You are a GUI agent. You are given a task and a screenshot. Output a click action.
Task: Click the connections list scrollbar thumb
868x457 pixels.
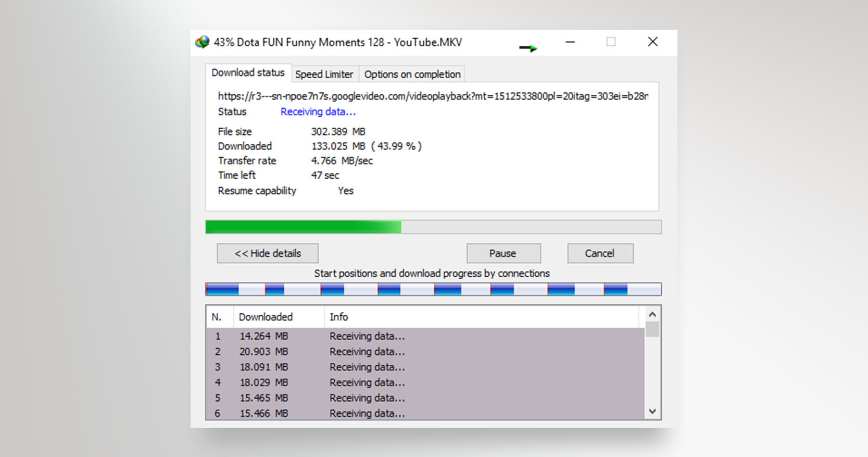pyautogui.click(x=652, y=329)
